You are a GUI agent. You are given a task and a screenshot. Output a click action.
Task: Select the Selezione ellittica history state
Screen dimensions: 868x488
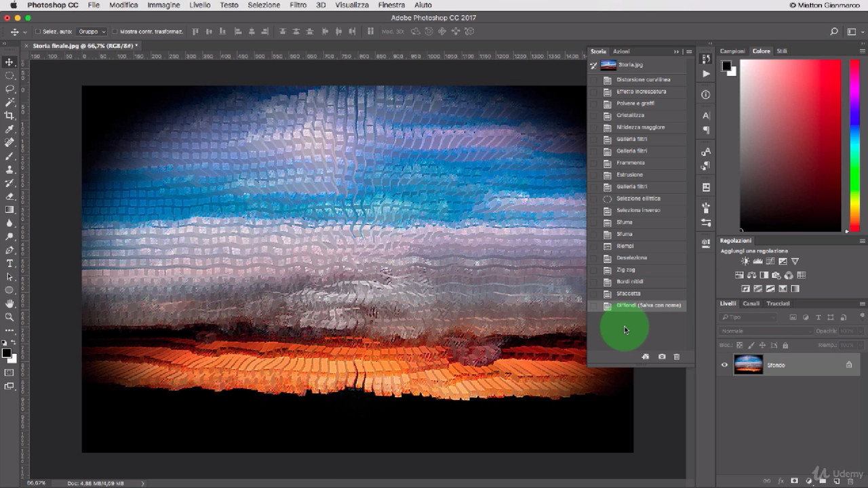tap(638, 199)
